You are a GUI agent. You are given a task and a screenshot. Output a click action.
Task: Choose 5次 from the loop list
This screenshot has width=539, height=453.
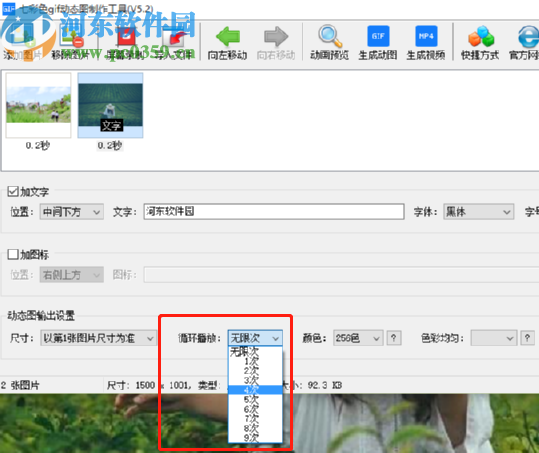coord(255,400)
